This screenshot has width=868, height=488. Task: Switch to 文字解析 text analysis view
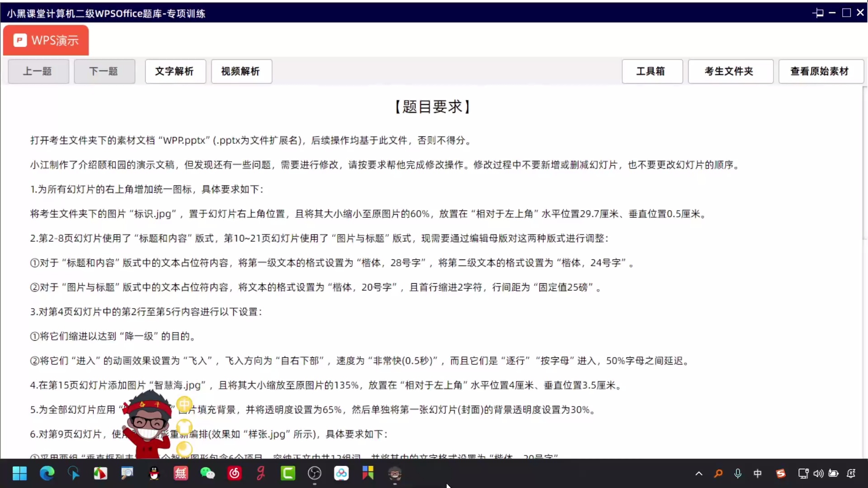(175, 71)
